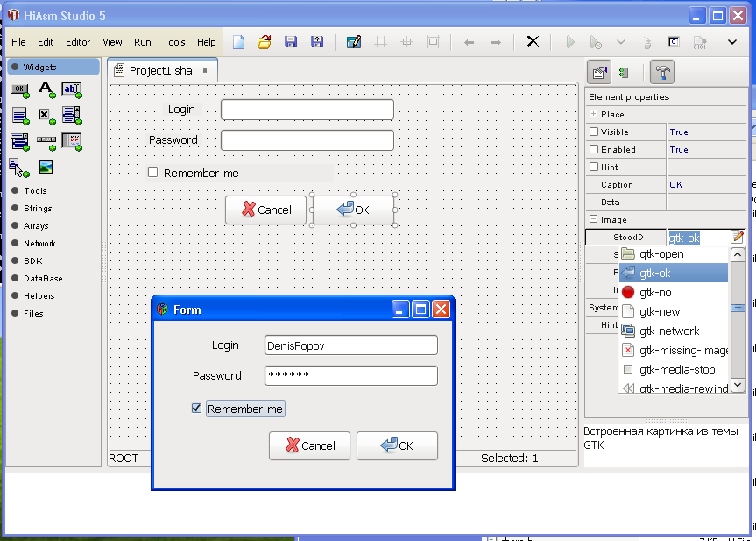This screenshot has height=541, width=756.
Task: Collapse the Image property group
Action: tap(593, 220)
